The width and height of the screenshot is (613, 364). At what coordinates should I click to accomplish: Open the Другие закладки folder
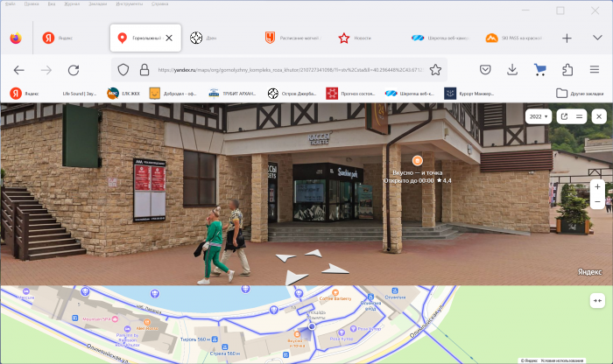[x=580, y=94]
